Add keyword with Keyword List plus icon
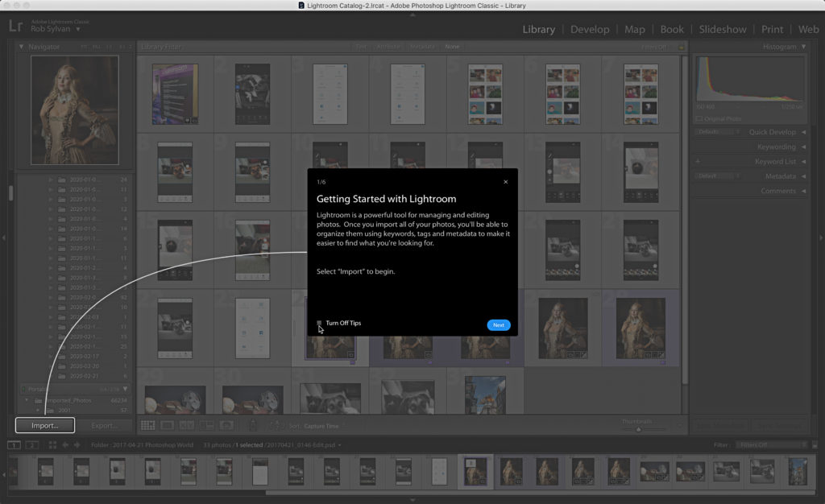Screen dimensions: 825x504 (x=698, y=161)
